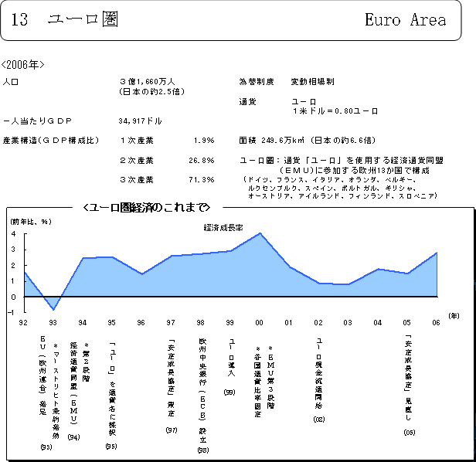Click the 'EU(欧州連合)発足' vertical annotation
Viewport: 476px width, 462px height.
point(42,375)
